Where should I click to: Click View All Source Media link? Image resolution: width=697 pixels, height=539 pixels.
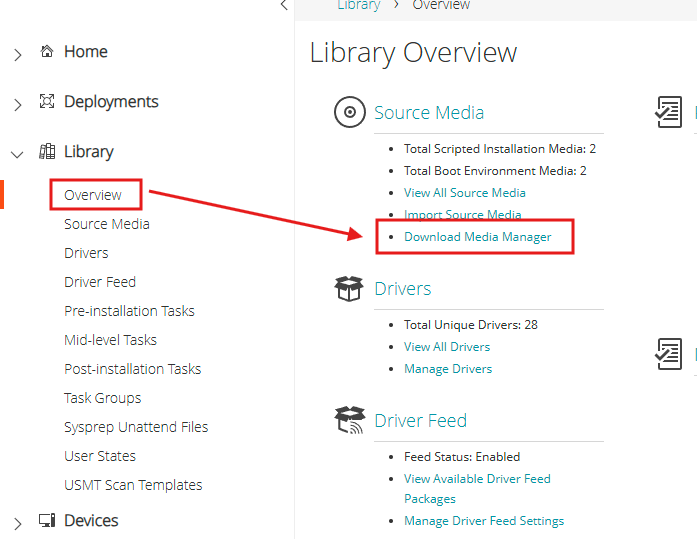464,193
